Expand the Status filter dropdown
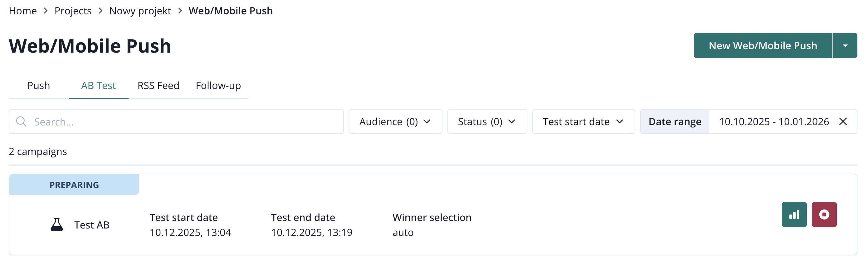Image resolution: width=868 pixels, height=259 pixels. coord(486,121)
